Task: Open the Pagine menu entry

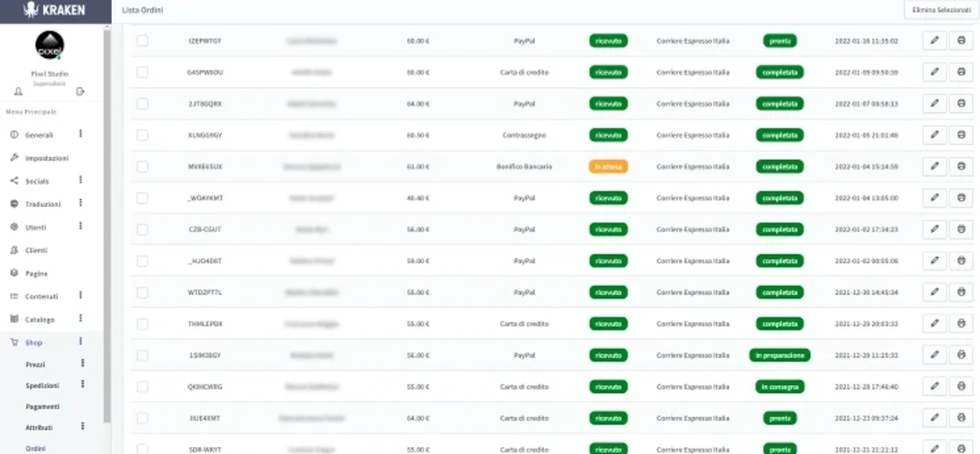Action: (34, 273)
